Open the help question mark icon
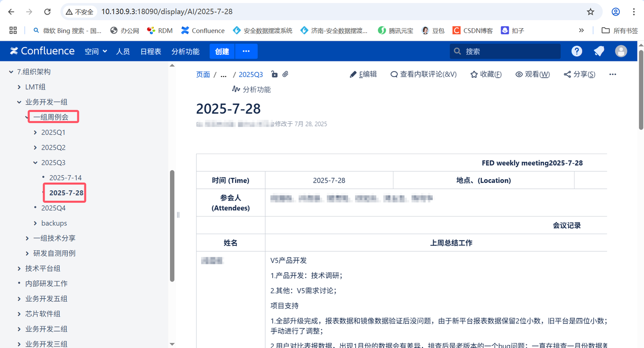The height and width of the screenshot is (348, 644). pyautogui.click(x=576, y=51)
